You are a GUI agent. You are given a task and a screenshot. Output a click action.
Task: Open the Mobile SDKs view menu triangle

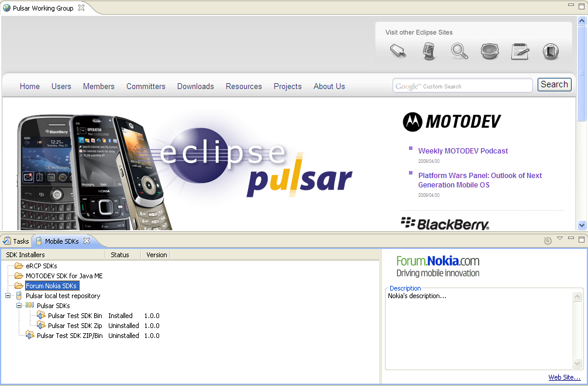560,238
